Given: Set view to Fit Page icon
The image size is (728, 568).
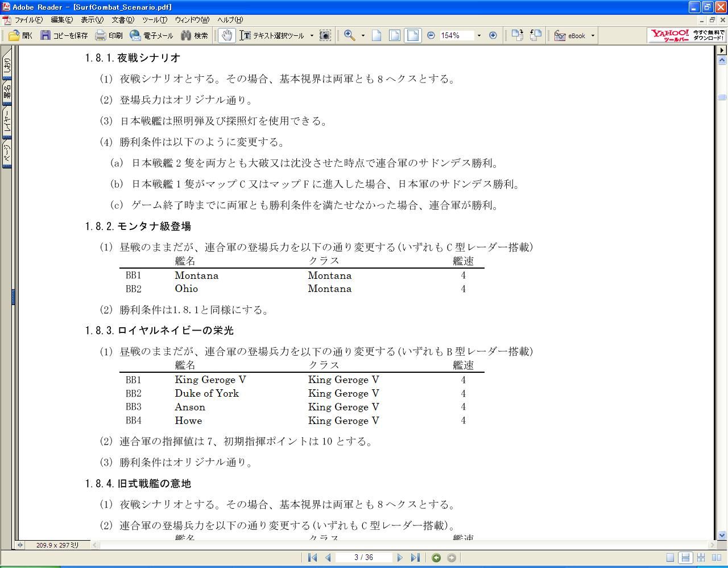Looking at the screenshot, I should coord(394,35).
